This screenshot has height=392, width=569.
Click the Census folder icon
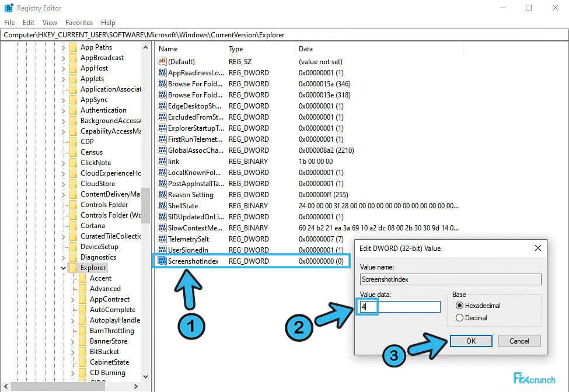(x=73, y=152)
